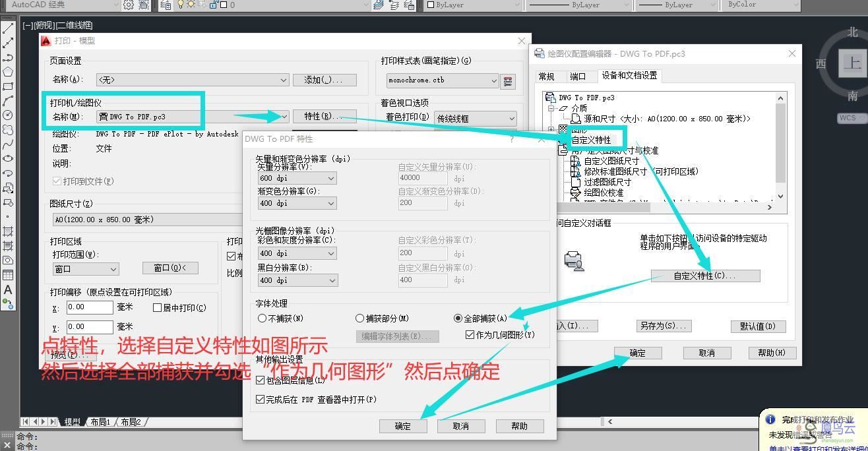Viewport: 868px width, 451px height.
Task: Select the Polyline tool
Action: click(8, 58)
